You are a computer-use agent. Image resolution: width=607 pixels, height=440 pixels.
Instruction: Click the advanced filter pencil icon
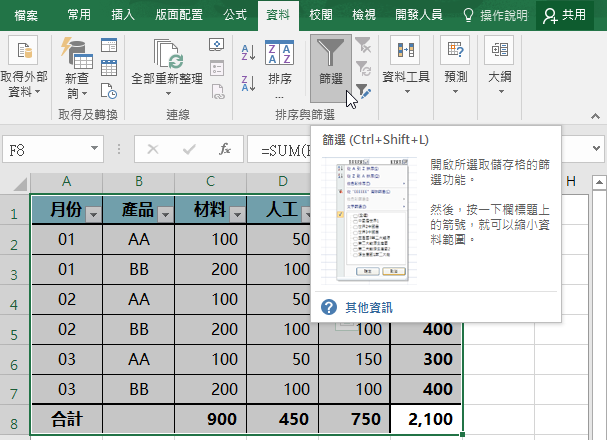point(363,91)
